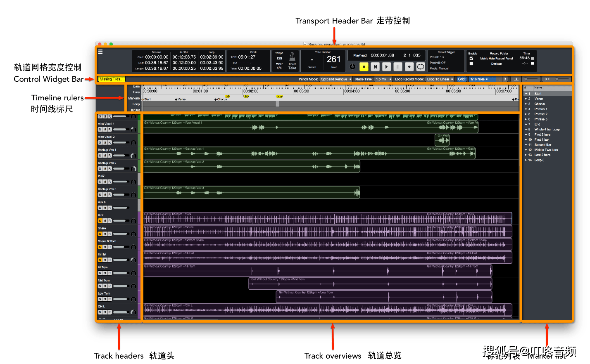The image size is (590, 364).
Task: Solo the Alex Vocal 1 track
Action: click(x=100, y=130)
